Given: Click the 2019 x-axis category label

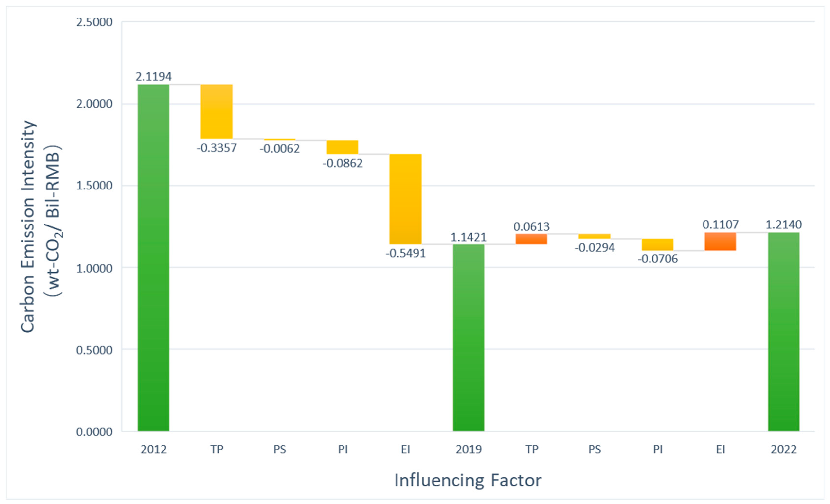Looking at the screenshot, I should point(468,450).
